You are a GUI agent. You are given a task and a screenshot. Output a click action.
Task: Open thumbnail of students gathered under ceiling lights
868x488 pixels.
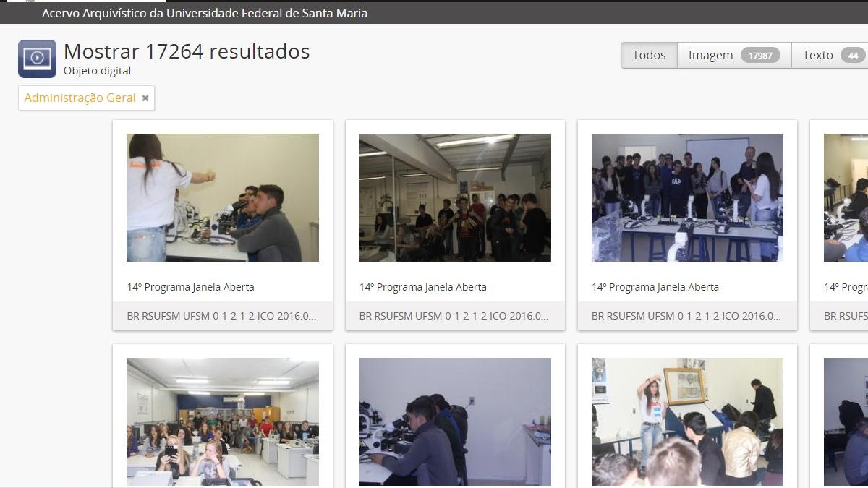pos(455,197)
